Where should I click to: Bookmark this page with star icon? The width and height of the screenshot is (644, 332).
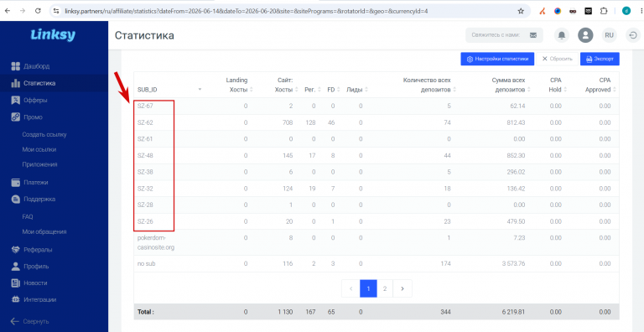[521, 11]
